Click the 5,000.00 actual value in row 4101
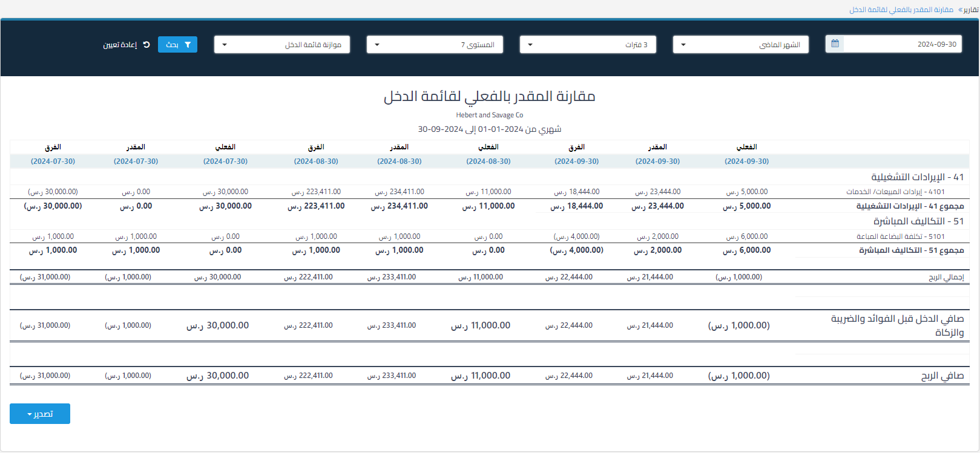Screen dimensions: 980x453 tap(747, 192)
